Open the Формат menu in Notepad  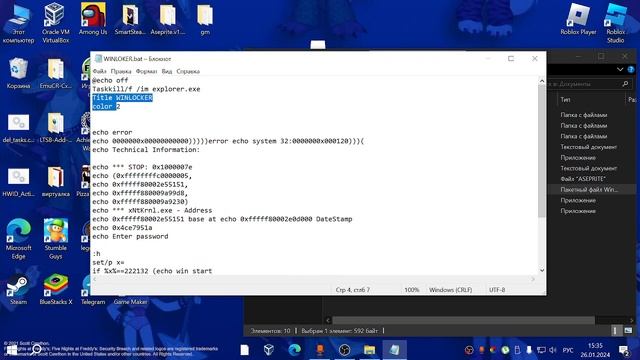[x=146, y=71]
